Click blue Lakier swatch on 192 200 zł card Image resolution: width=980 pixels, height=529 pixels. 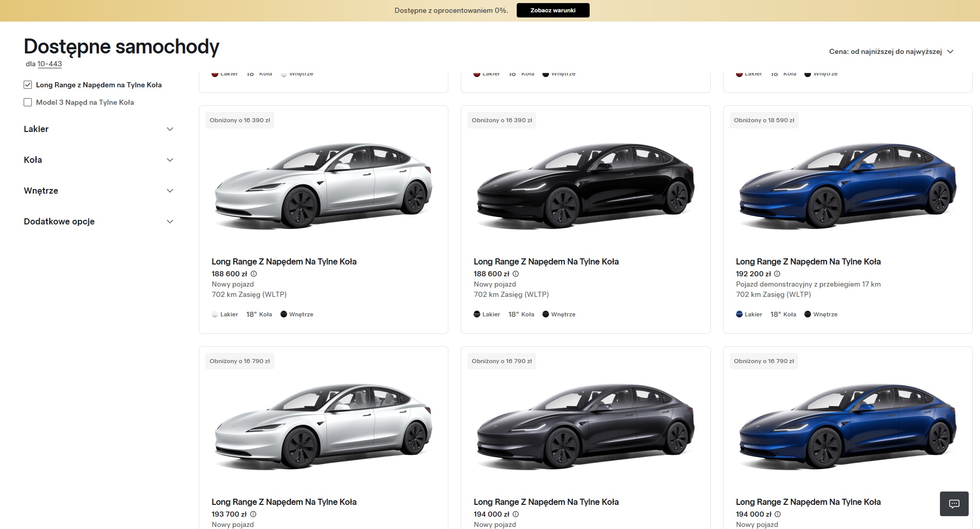click(x=739, y=314)
